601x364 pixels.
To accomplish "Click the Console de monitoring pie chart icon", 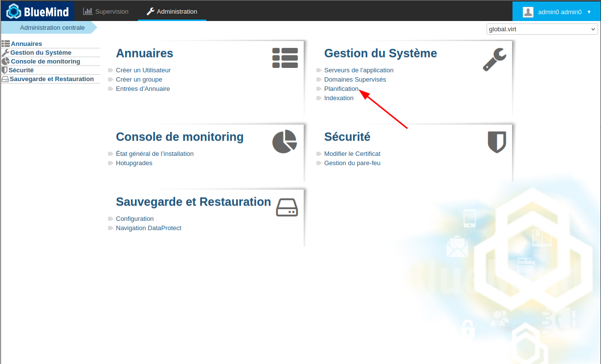I will click(285, 142).
